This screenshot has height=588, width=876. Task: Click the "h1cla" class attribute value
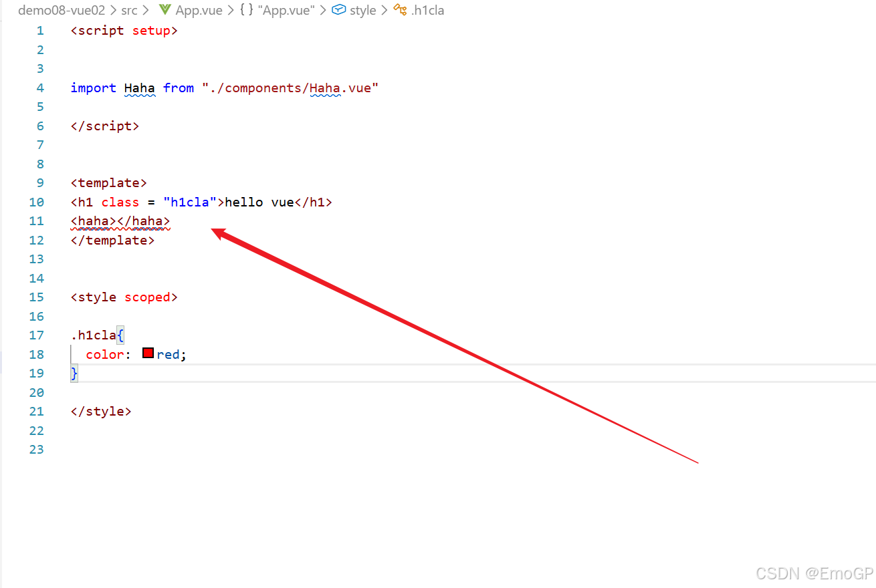point(190,202)
